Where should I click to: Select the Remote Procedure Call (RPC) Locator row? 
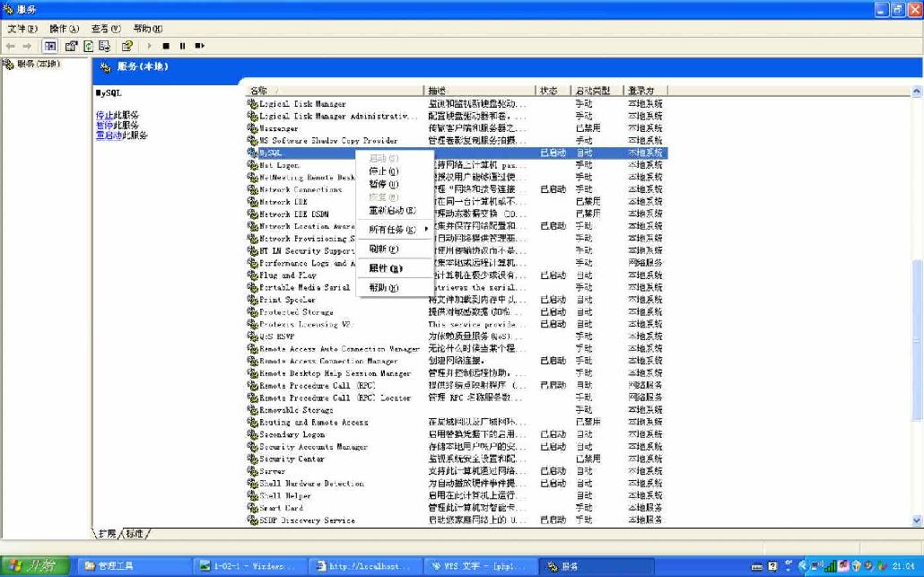click(457, 398)
